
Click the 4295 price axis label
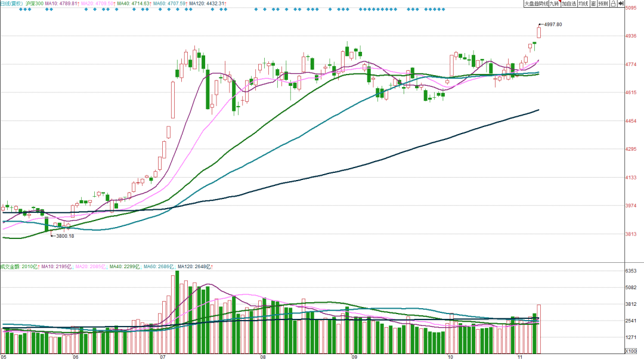[x=631, y=150]
